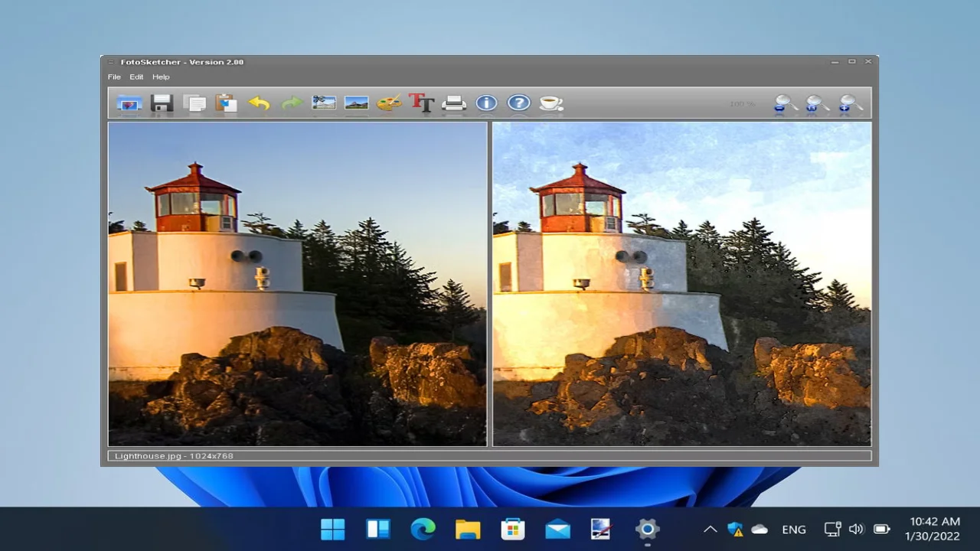The image size is (980, 551).
Task: Click the FotoSketcher taskbar icon
Action: point(602,529)
